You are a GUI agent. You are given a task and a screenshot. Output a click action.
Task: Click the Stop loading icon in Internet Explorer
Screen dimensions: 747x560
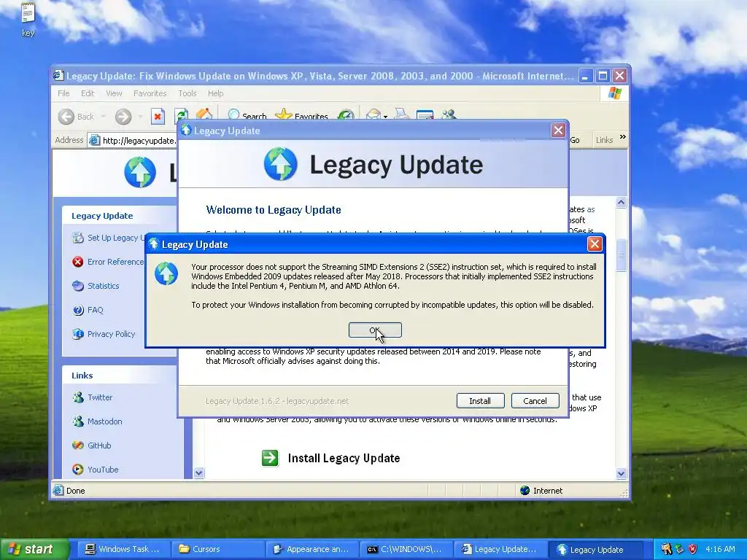(x=158, y=117)
